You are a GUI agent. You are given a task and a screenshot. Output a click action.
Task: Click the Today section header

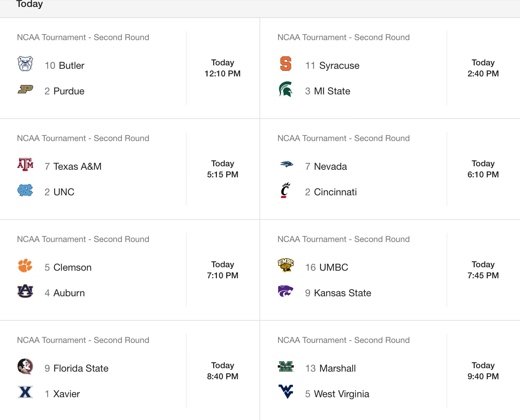point(30,4)
